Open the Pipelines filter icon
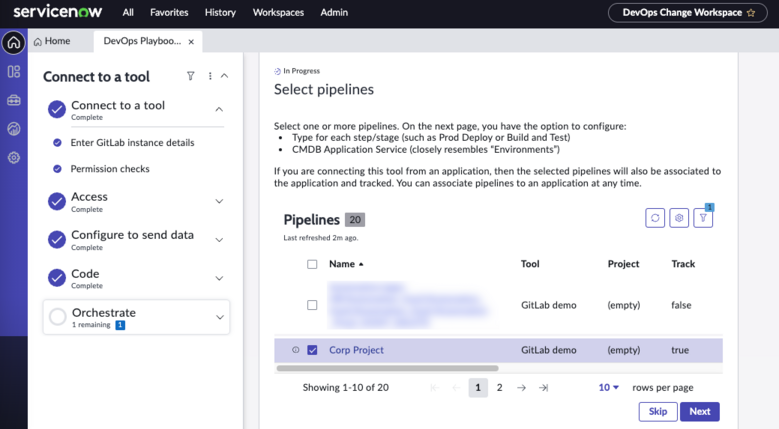The image size is (779, 429). pyautogui.click(x=703, y=218)
